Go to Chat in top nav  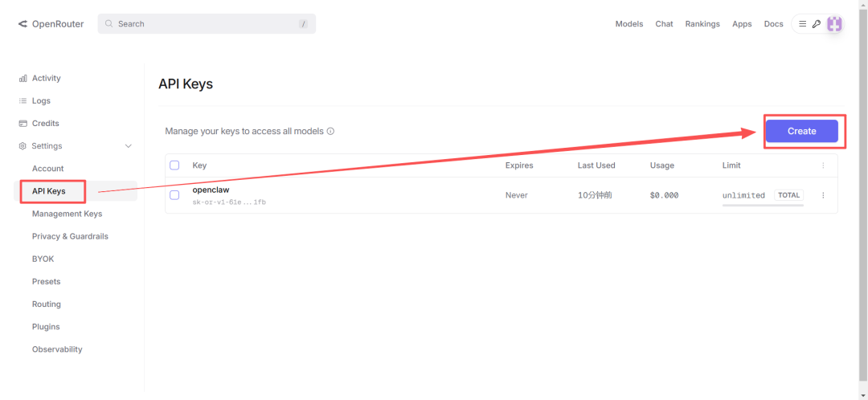point(665,24)
